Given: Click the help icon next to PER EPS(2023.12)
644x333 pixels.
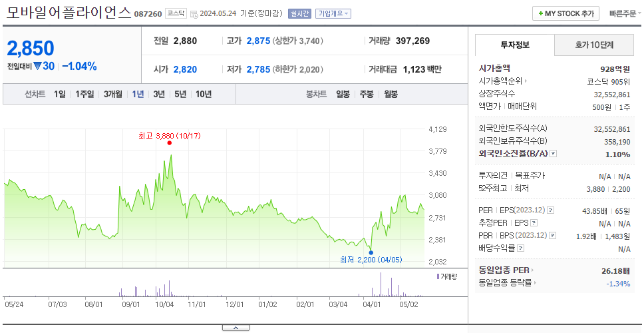Looking at the screenshot, I should pos(551,210).
